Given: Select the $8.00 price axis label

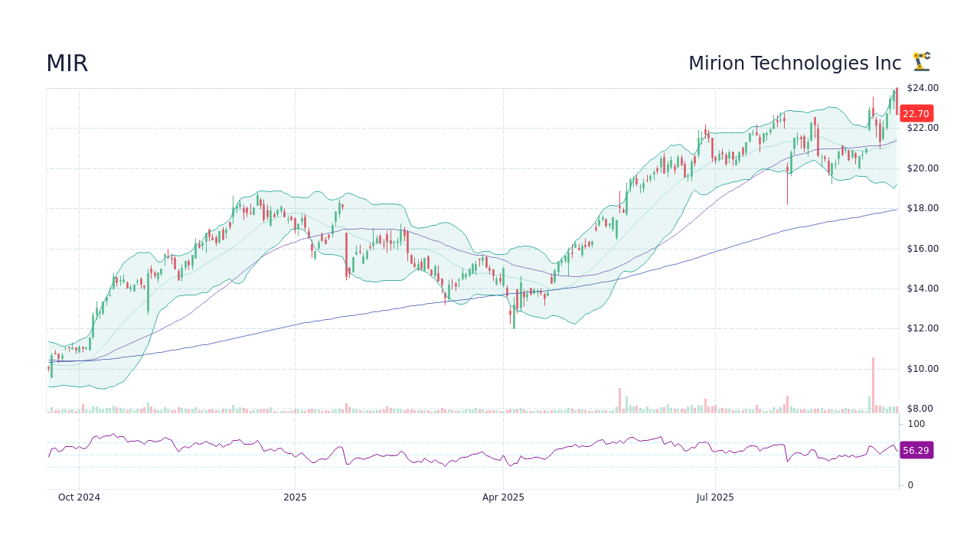Looking at the screenshot, I should click(x=920, y=408).
